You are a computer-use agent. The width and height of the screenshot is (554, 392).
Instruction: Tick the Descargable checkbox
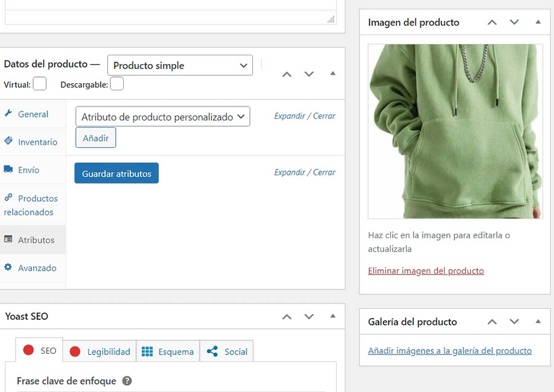click(x=116, y=84)
